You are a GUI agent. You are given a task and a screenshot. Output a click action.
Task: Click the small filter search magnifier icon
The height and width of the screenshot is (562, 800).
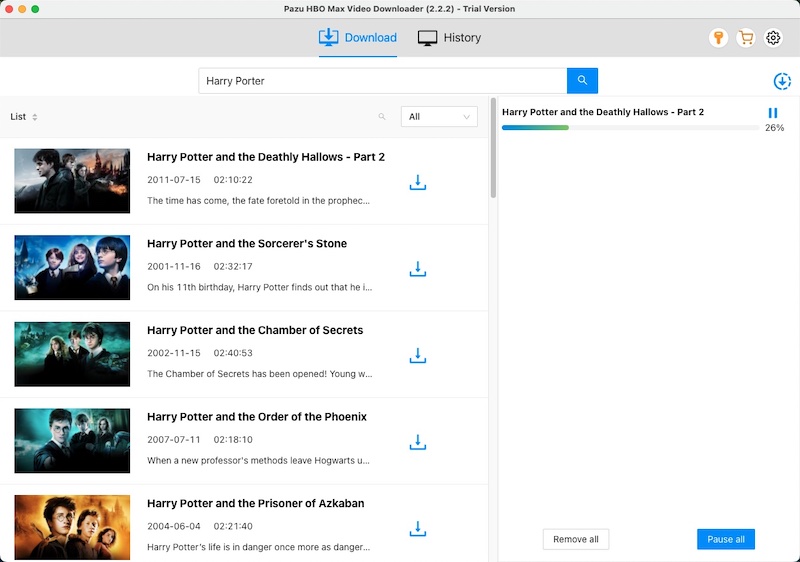click(x=382, y=117)
